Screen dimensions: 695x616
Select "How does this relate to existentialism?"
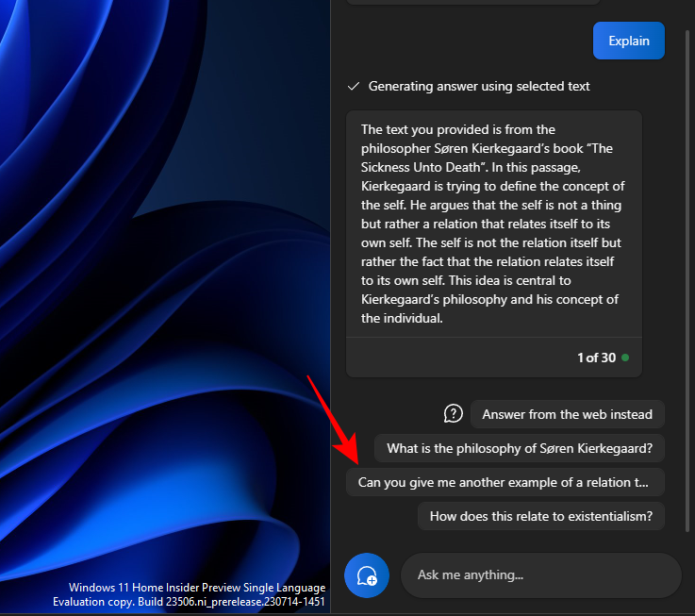540,516
